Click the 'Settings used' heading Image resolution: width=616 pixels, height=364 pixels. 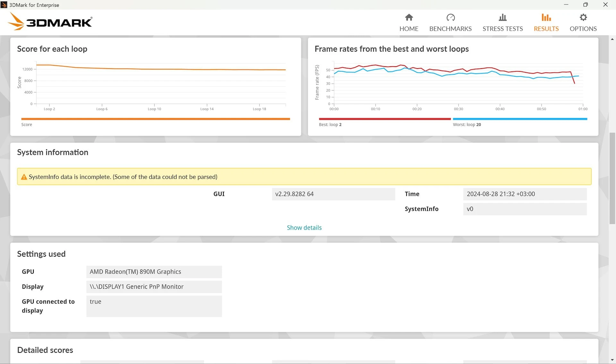tap(41, 254)
